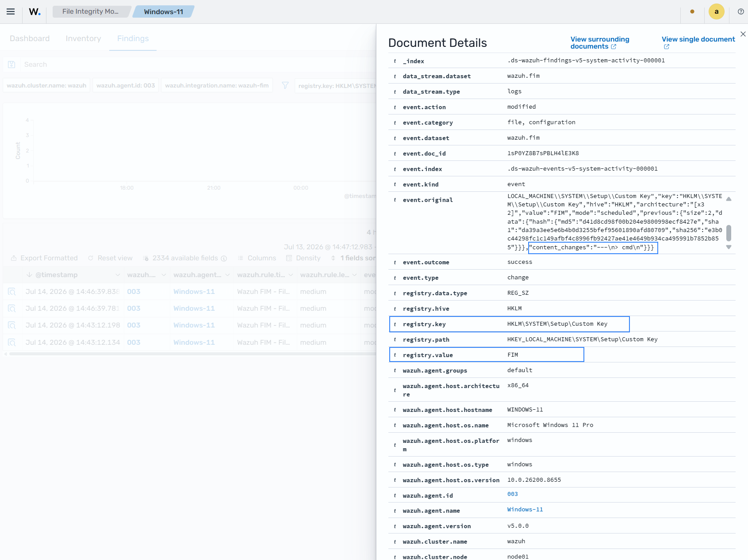Show info for available fields
748x560 pixels.
click(224, 259)
